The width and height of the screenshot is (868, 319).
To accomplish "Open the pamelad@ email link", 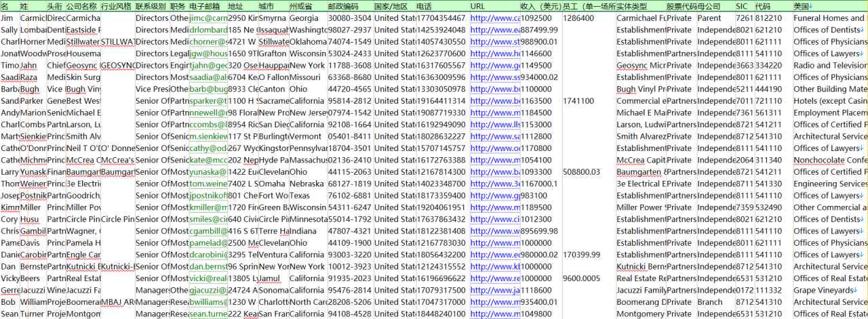I will point(208,243).
